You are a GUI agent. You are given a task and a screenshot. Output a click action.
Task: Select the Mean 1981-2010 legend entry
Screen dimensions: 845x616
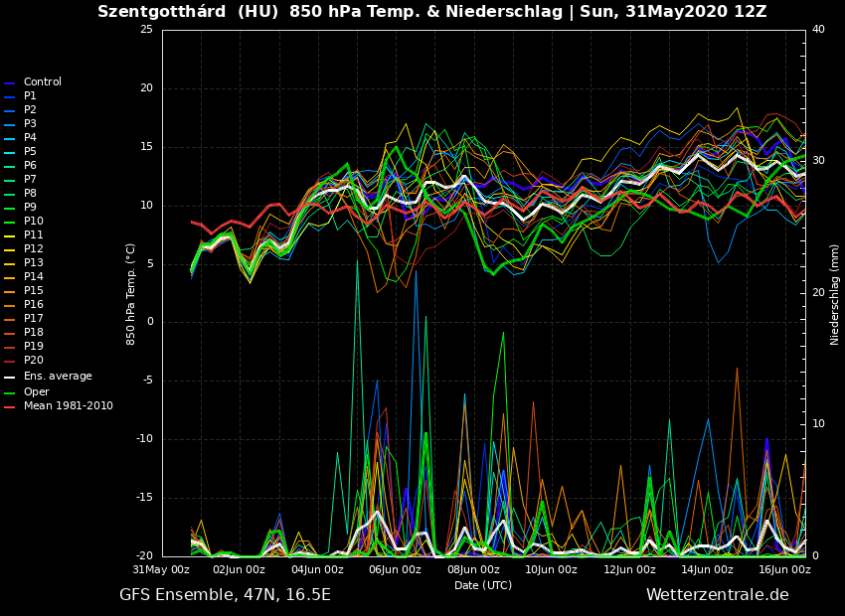click(x=68, y=406)
